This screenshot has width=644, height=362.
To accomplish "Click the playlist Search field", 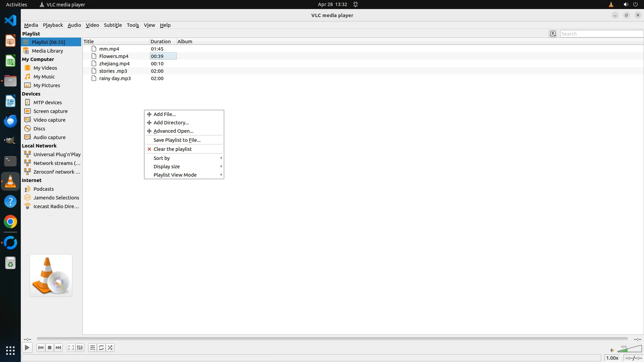I will click(601, 34).
